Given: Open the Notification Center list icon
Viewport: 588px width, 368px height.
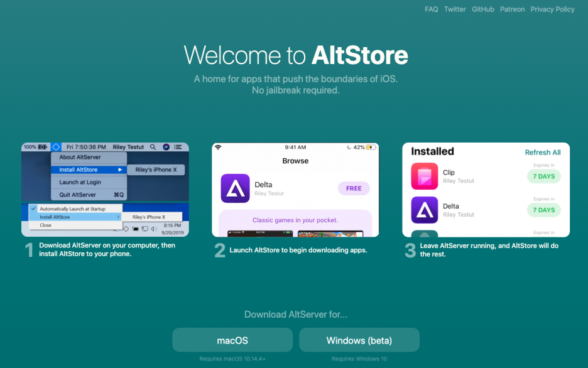Looking at the screenshot, I should (x=178, y=147).
